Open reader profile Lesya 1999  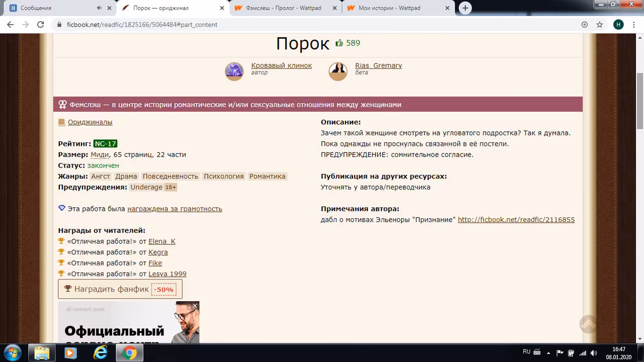click(168, 274)
